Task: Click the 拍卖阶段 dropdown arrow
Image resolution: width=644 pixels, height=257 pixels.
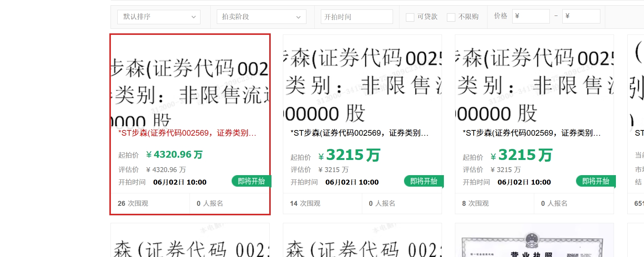Action: 298,17
